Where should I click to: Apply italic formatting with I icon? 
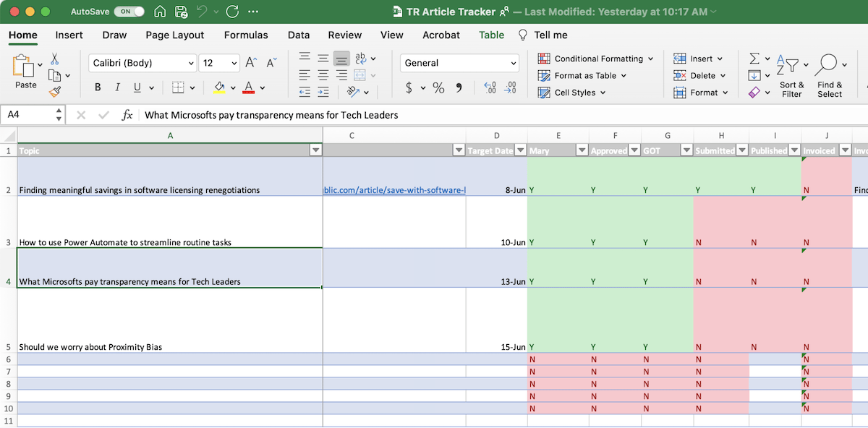click(117, 87)
